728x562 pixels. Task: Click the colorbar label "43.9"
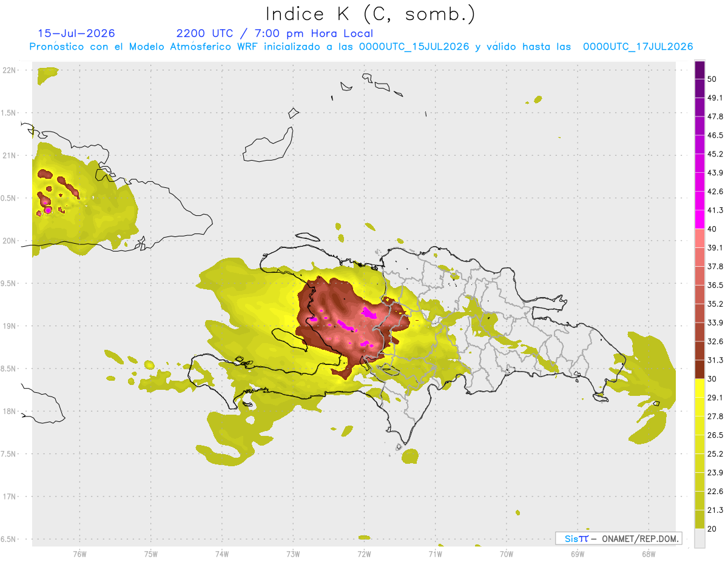click(x=715, y=173)
